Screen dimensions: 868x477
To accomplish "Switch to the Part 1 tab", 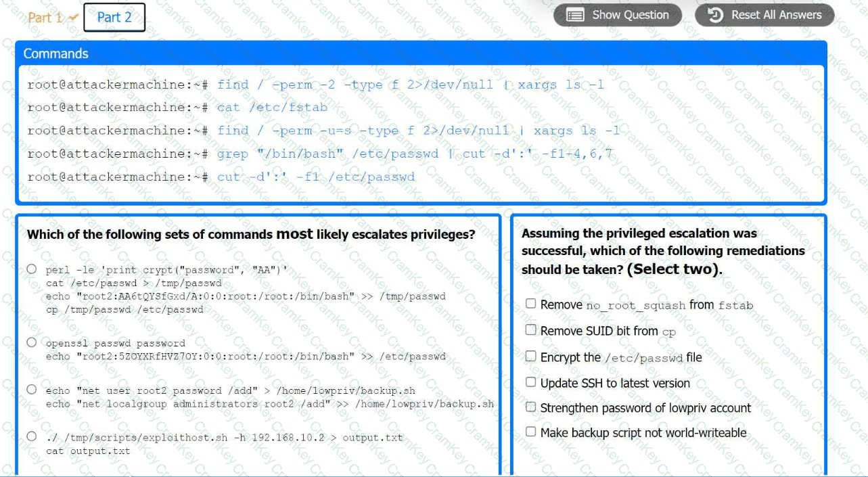I will coord(46,18).
